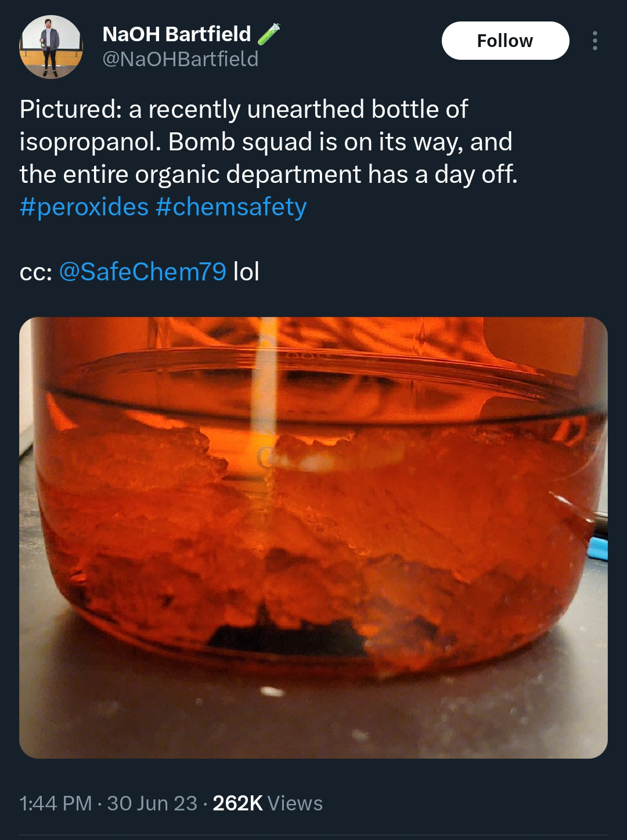Visit the @SafeChem79 mention

point(143,272)
